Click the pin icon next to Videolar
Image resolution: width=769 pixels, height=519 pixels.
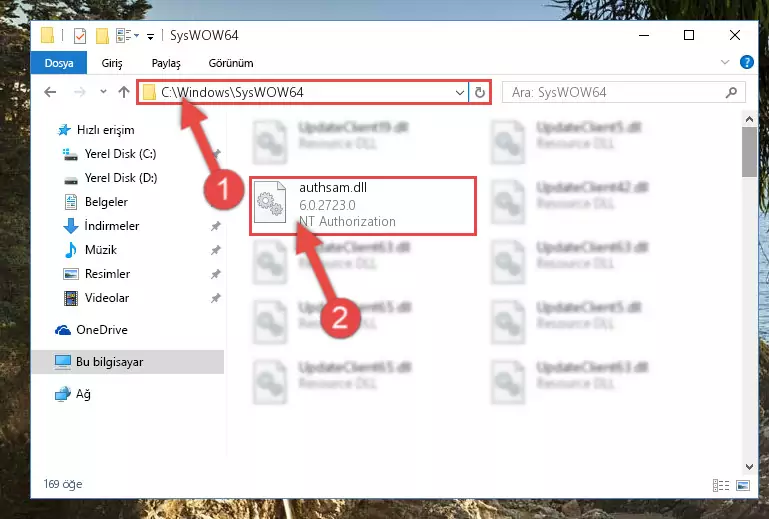pos(215,298)
